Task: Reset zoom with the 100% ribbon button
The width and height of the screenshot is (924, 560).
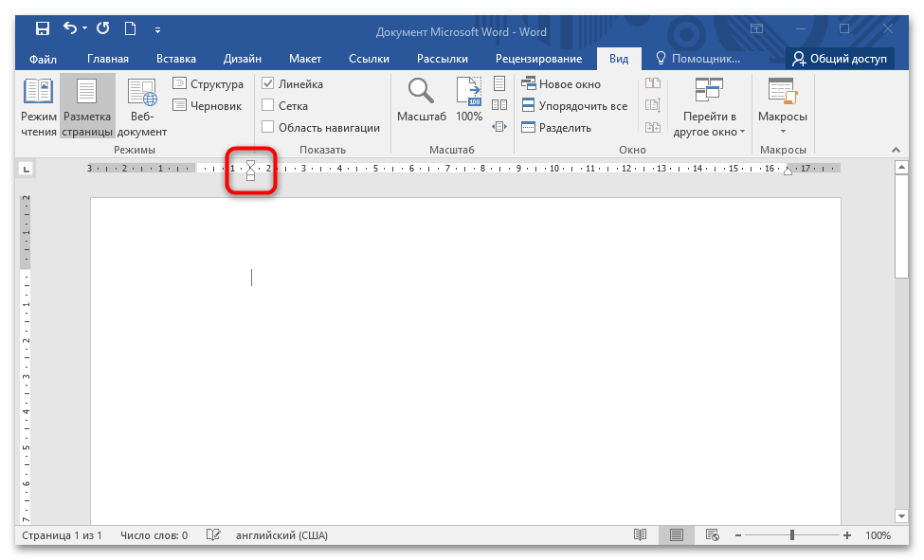Action: (469, 100)
